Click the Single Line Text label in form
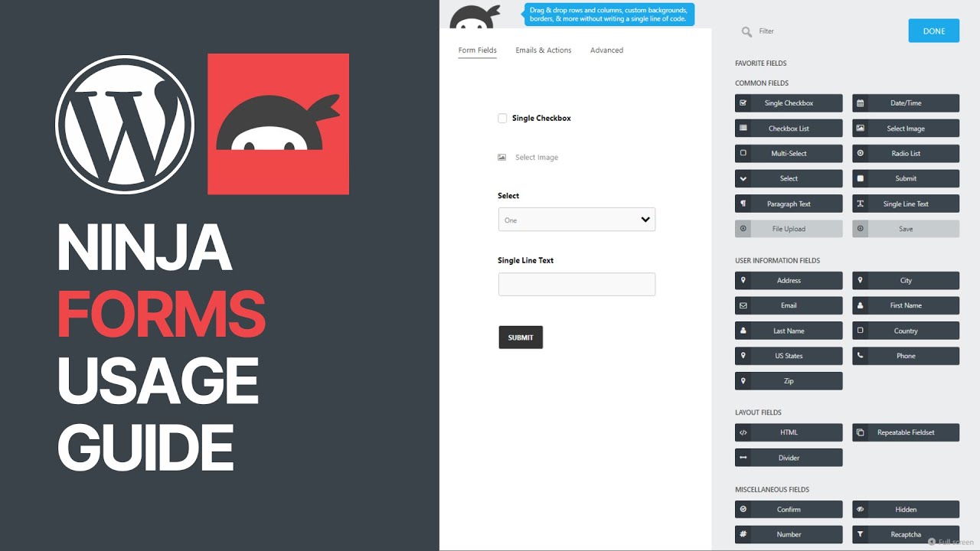Image resolution: width=980 pixels, height=551 pixels. tap(525, 261)
